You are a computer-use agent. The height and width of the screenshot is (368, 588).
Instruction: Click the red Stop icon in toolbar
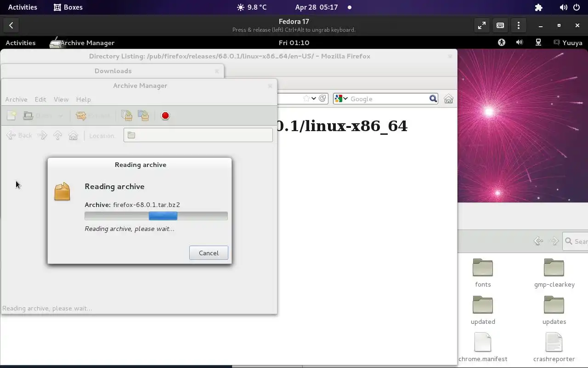(165, 115)
